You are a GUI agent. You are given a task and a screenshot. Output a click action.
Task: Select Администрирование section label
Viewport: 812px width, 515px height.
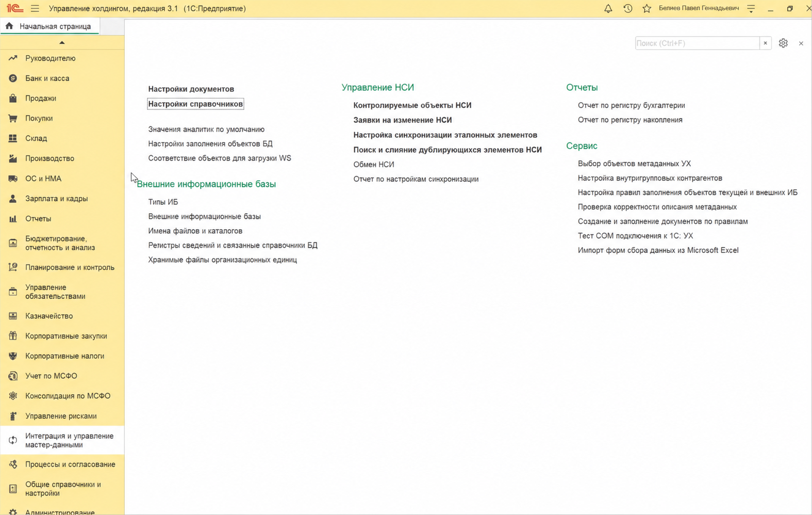tap(60, 512)
